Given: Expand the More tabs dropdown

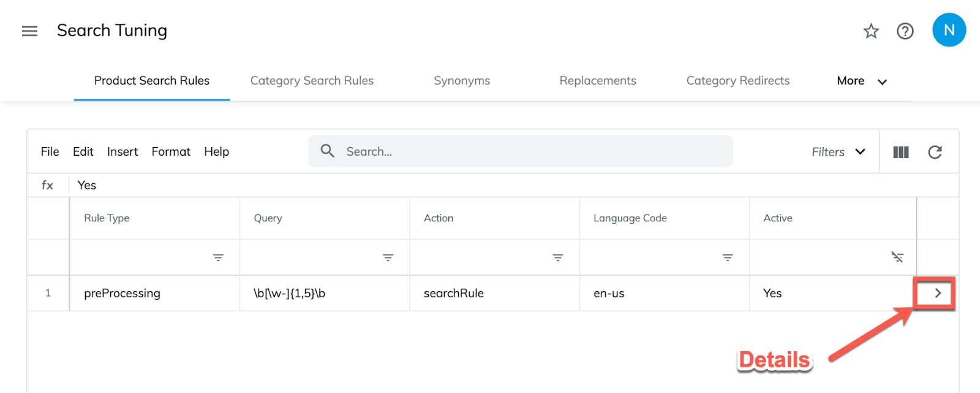Looking at the screenshot, I should 862,81.
